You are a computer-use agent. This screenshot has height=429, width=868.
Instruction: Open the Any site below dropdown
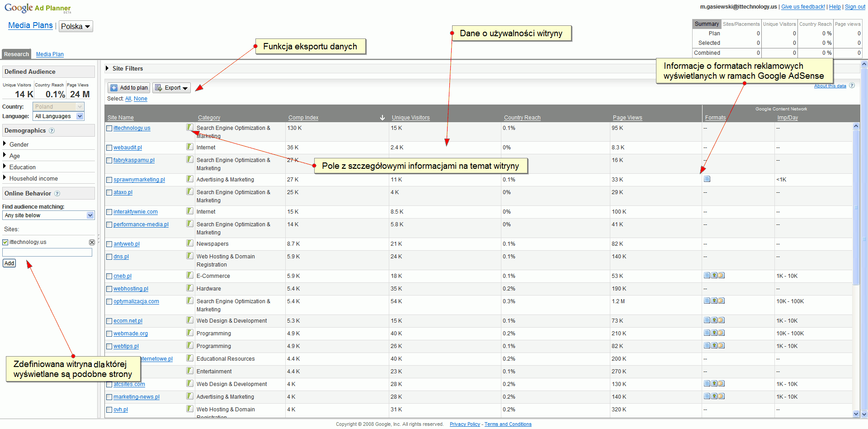48,215
